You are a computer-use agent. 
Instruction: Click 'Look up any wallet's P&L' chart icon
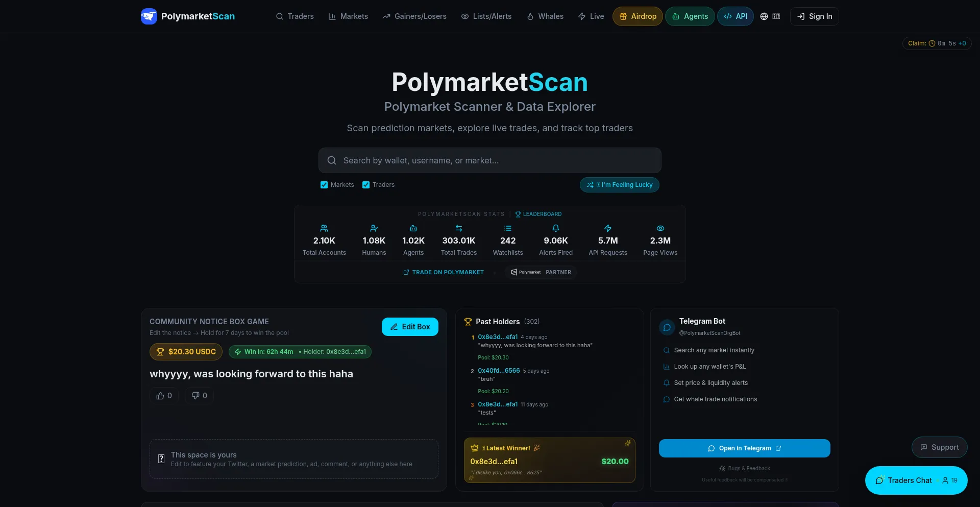(666, 367)
